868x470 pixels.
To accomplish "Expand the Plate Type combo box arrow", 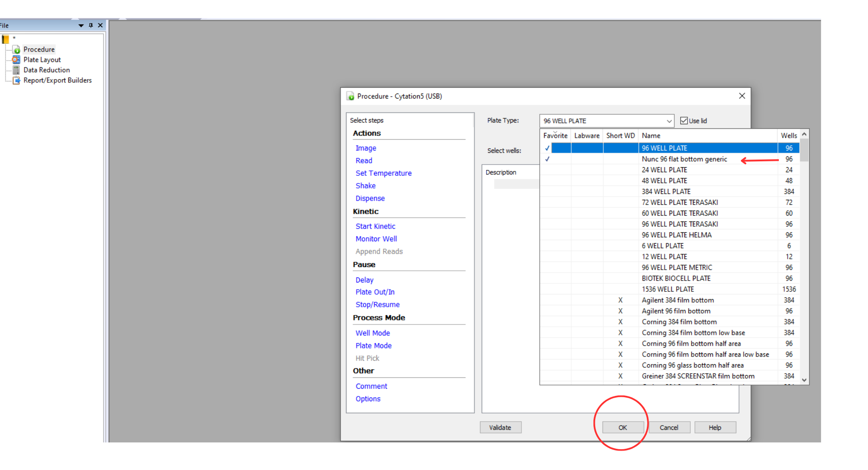I will (x=669, y=121).
